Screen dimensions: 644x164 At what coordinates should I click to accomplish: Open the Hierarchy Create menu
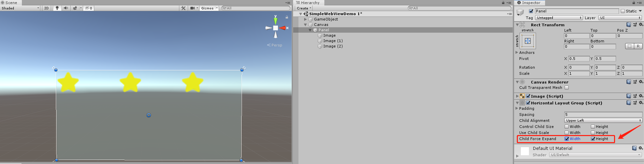[x=304, y=8]
